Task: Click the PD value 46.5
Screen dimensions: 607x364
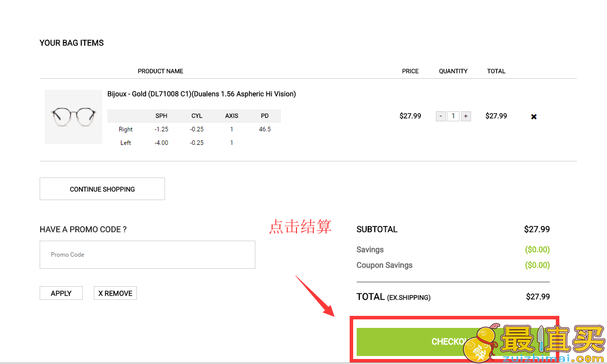Action: 265,129
